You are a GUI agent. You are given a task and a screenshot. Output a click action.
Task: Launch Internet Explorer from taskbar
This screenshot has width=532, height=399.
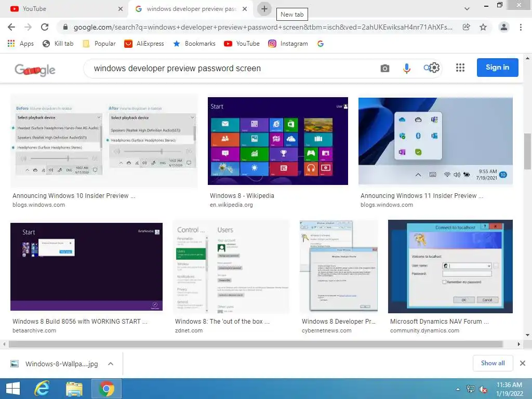coord(42,389)
